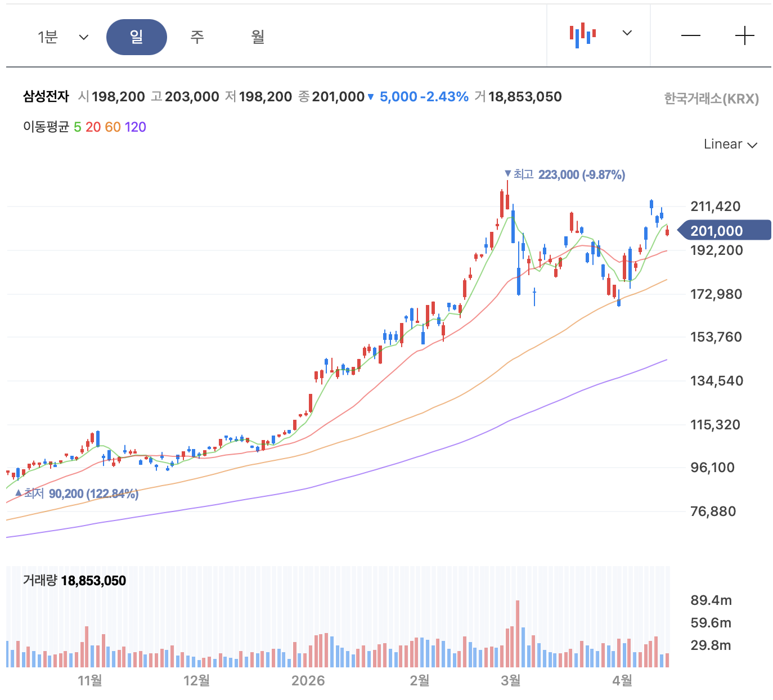The height and width of the screenshot is (700, 773).
Task: Expand the Linear scale dropdown
Action: (730, 144)
